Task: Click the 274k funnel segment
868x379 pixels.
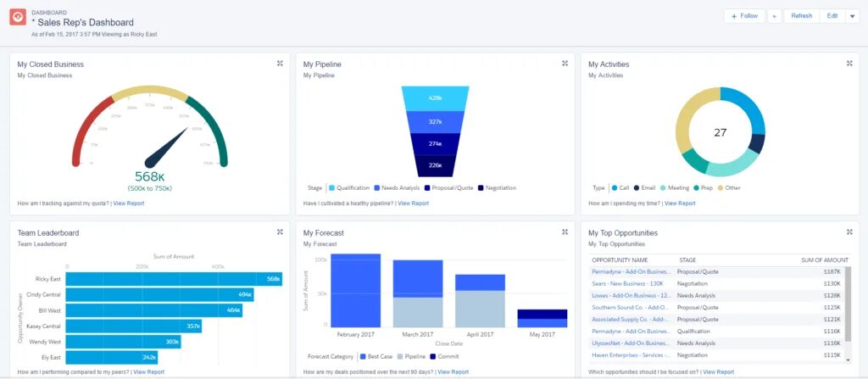Action: (435, 143)
